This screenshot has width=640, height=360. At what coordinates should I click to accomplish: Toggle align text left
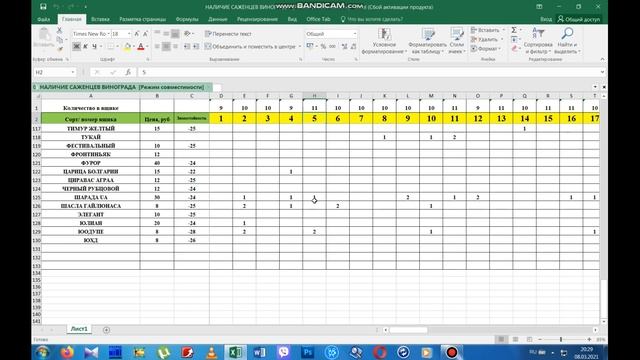click(157, 47)
